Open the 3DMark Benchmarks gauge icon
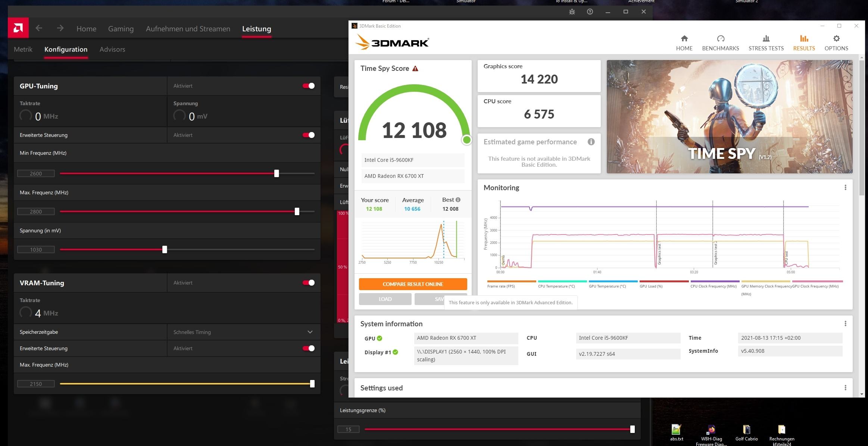Screen dimensions: 868x446 [x=721, y=38]
